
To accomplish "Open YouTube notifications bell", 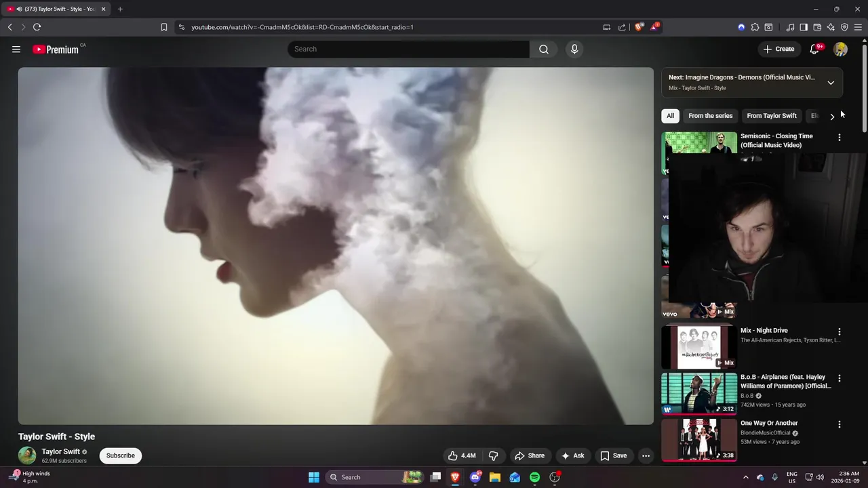I will tap(816, 49).
